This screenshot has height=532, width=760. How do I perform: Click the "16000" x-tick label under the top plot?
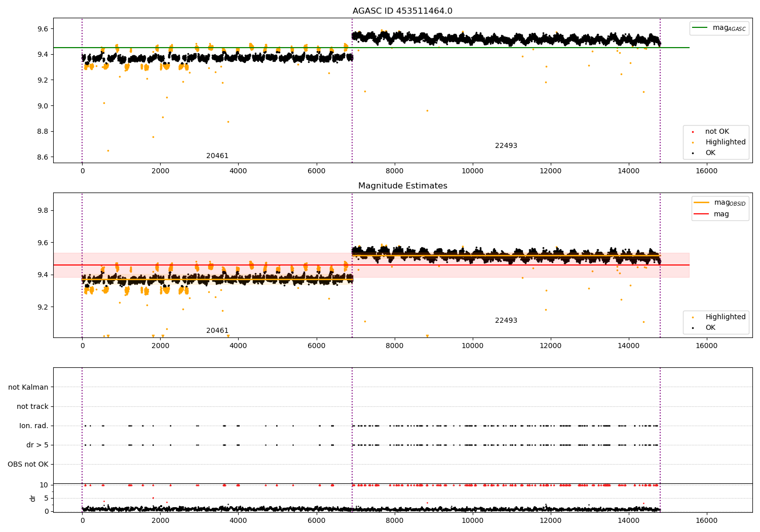click(x=707, y=171)
